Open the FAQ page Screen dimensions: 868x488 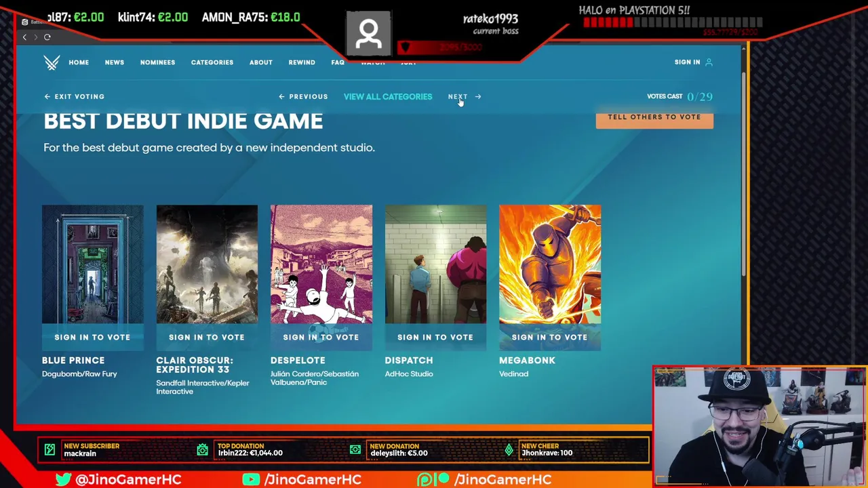(338, 62)
